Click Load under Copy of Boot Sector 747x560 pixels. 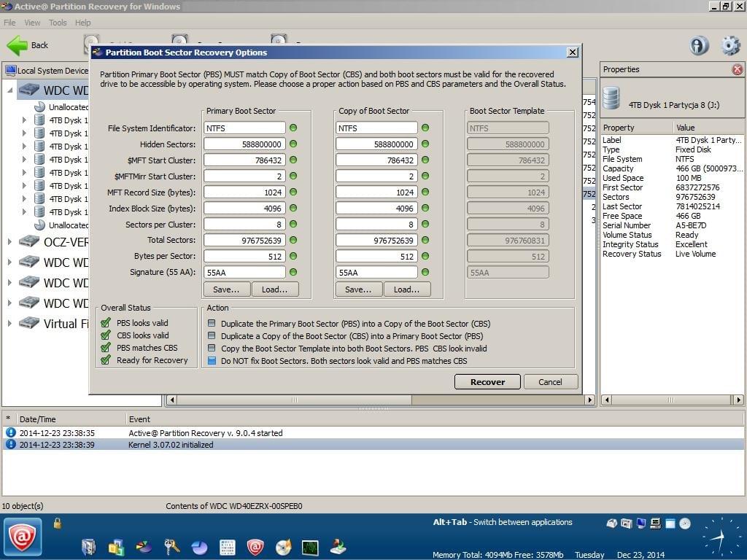(407, 289)
